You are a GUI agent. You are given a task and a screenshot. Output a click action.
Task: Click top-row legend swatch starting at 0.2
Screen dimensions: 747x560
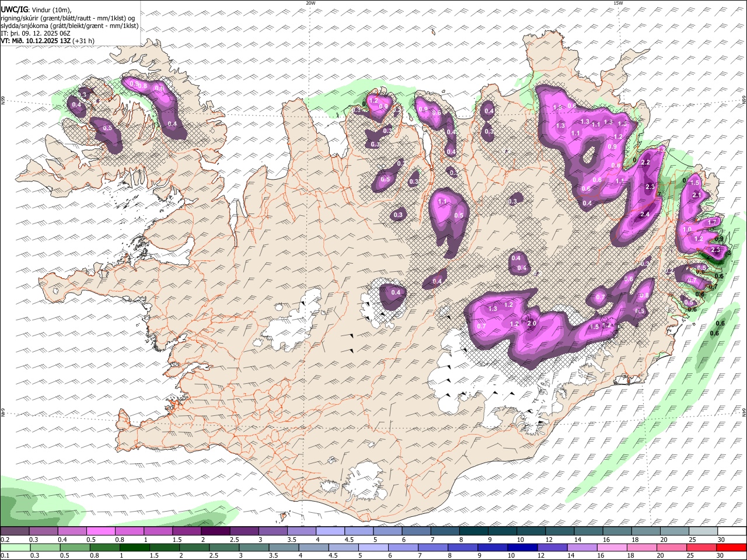tap(15, 531)
